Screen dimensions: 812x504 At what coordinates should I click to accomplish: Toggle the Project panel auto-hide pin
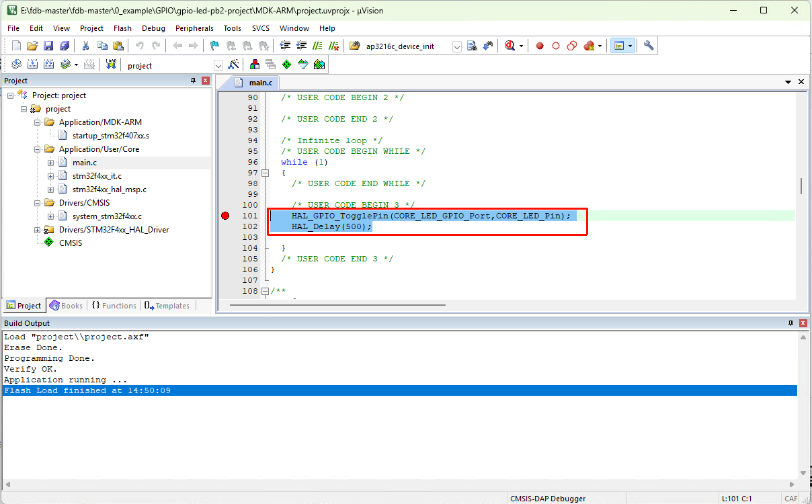pyautogui.click(x=194, y=81)
